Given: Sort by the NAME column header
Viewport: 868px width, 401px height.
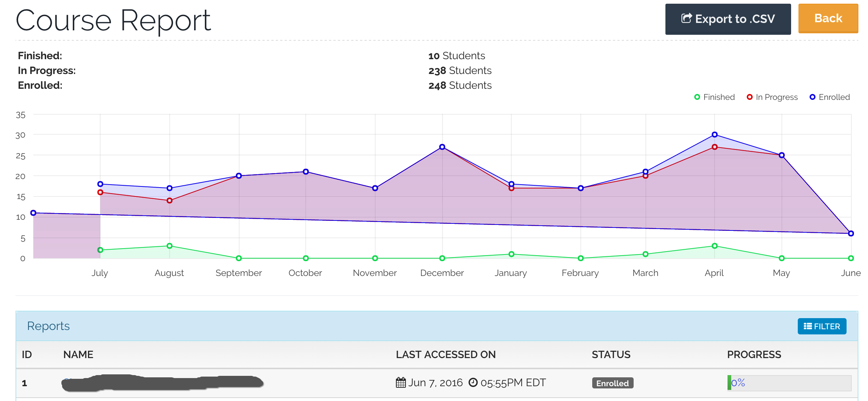Looking at the screenshot, I should coord(78,354).
